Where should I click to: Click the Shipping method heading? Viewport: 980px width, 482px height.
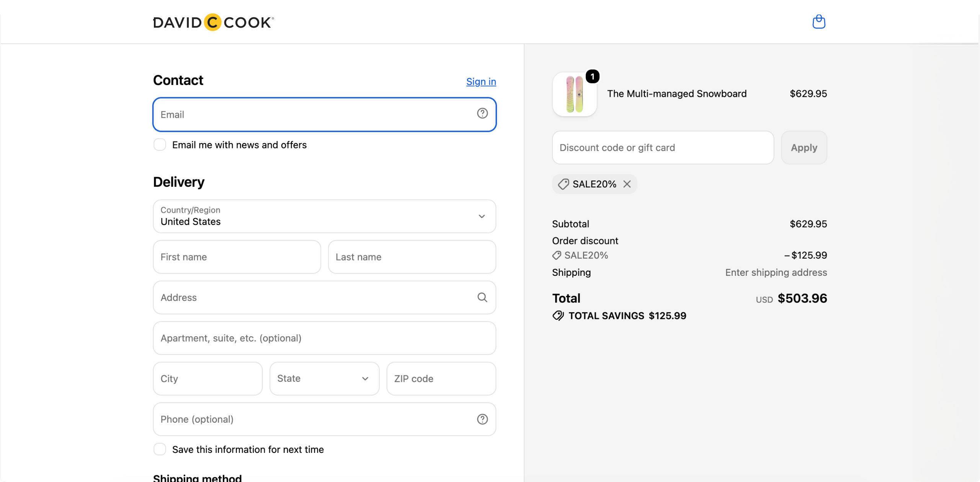[197, 478]
